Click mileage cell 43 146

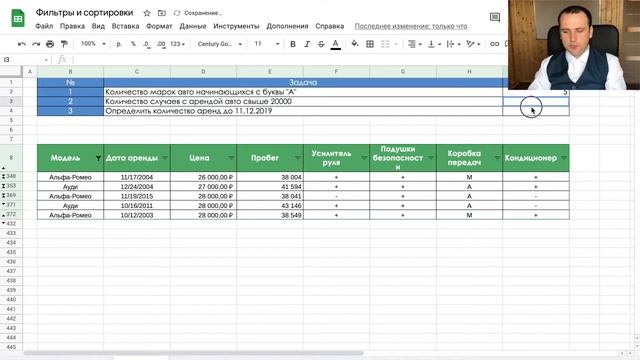[x=270, y=205]
